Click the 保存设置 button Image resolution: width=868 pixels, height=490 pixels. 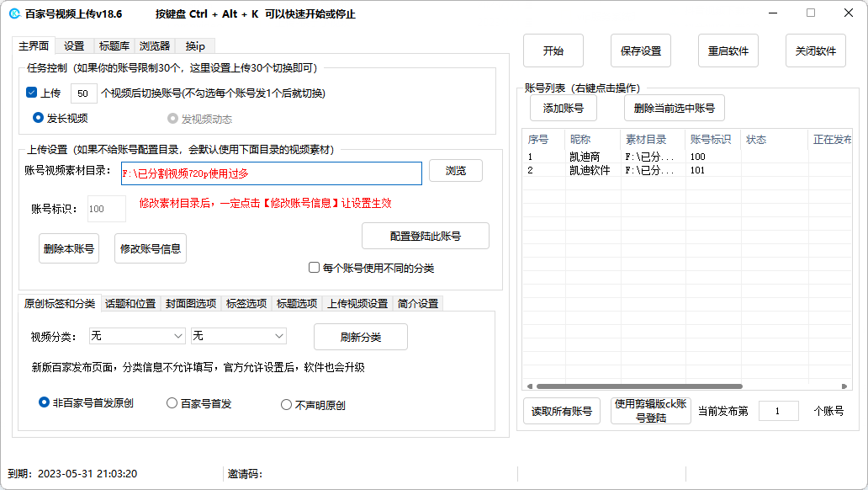click(x=641, y=51)
